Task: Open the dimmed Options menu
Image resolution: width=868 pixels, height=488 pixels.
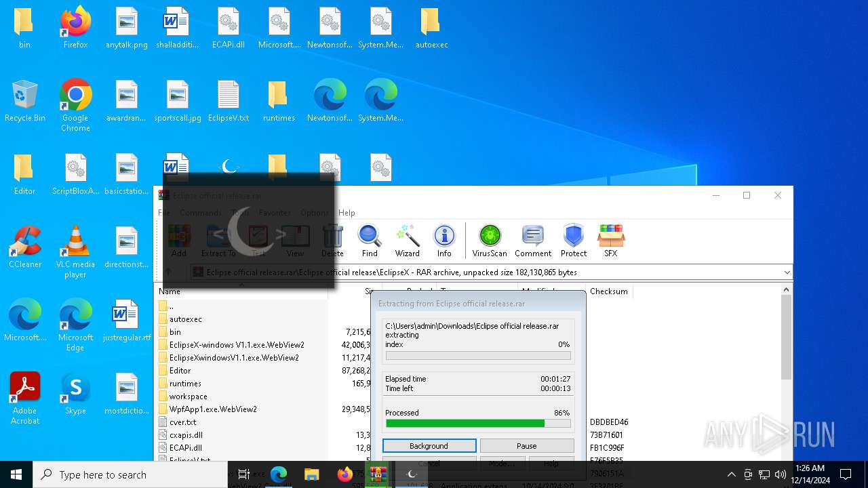Action: [x=314, y=213]
